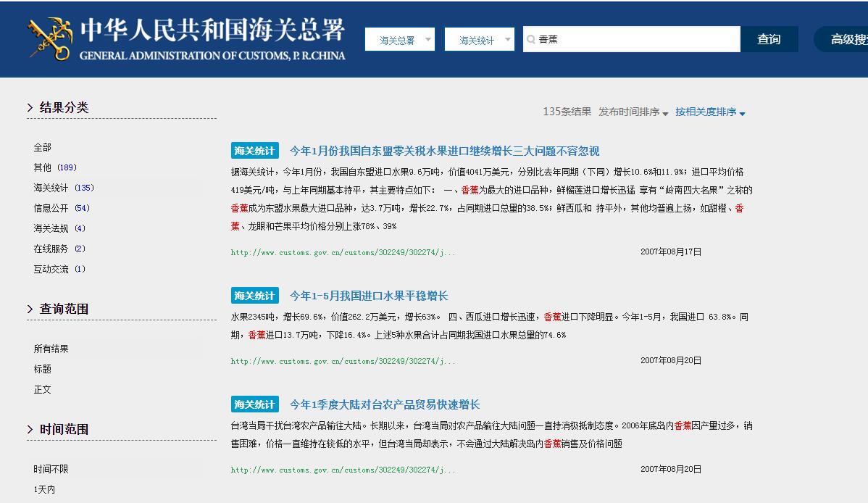Filter by 互动交流 (1) category
The image size is (868, 503).
tap(59, 269)
